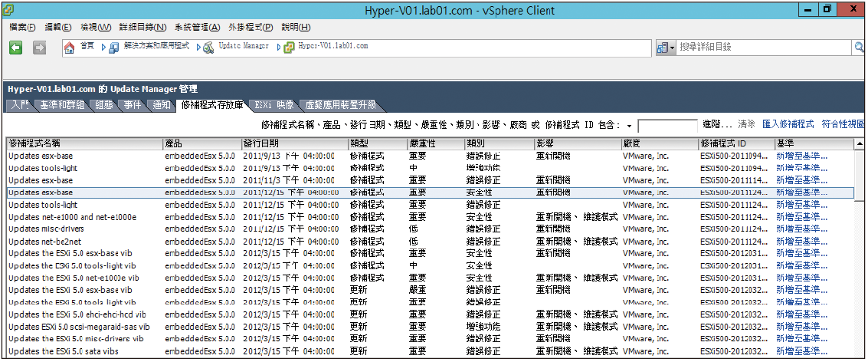Select Updates ESXi 5.0 scsi-megaraid-sas vib row

[430, 327]
